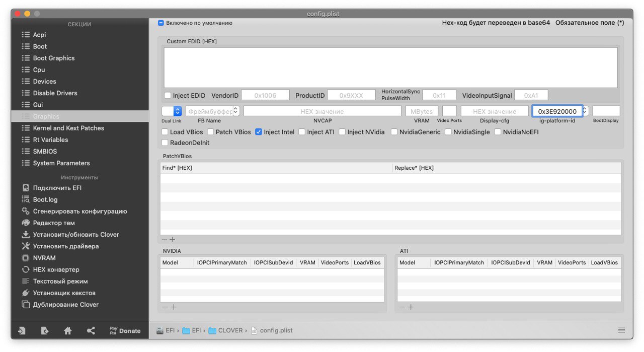This screenshot has width=644, height=352.
Task: Click the VideoInputSignal field
Action: pos(531,95)
